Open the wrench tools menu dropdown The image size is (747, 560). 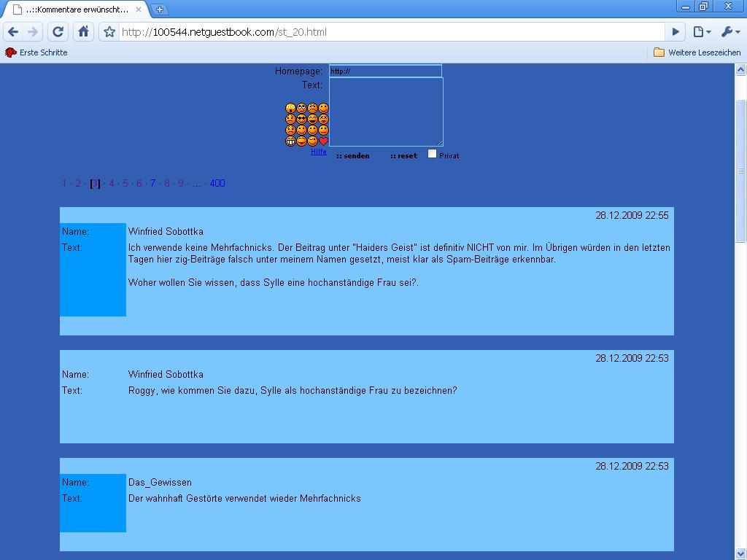730,32
